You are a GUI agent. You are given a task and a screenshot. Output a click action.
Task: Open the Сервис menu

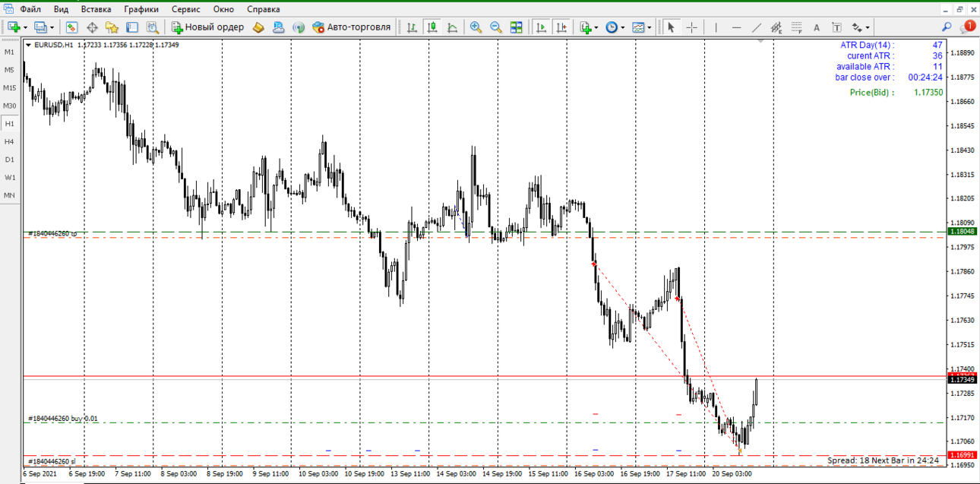click(x=186, y=9)
